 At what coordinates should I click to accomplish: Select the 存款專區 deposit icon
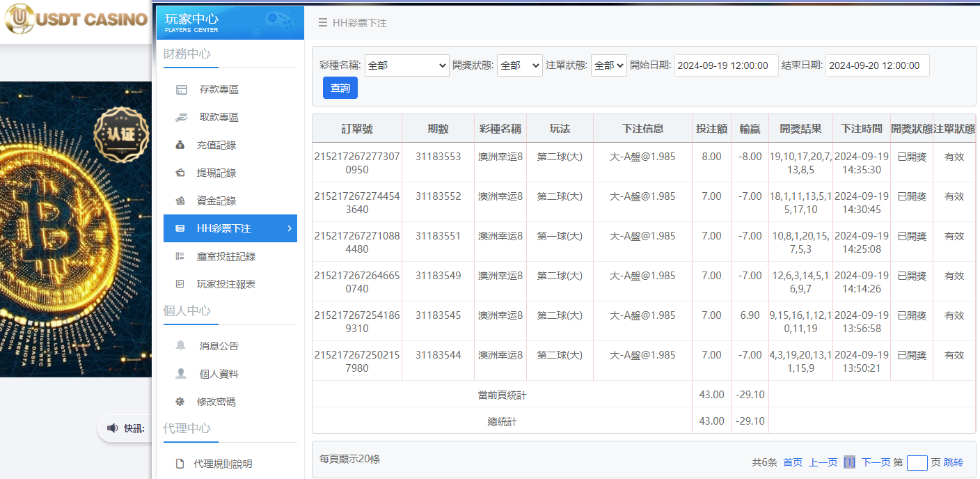coord(182,89)
